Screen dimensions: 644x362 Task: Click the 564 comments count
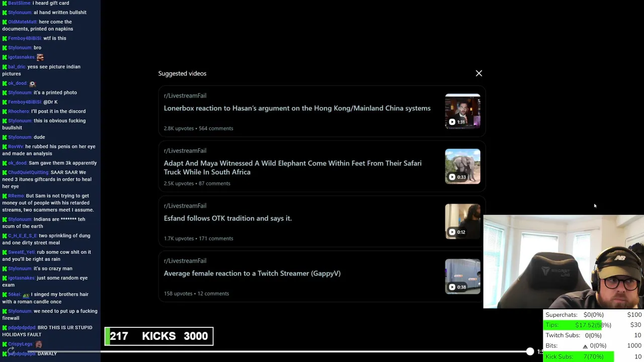click(x=216, y=128)
